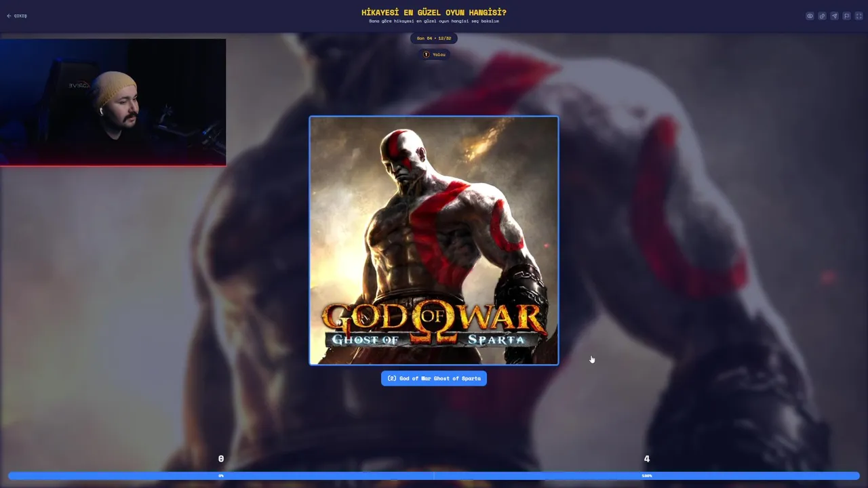This screenshot has width=868, height=488.
Task: Select the God of War Ghost of Sparta cover
Action: point(434,241)
